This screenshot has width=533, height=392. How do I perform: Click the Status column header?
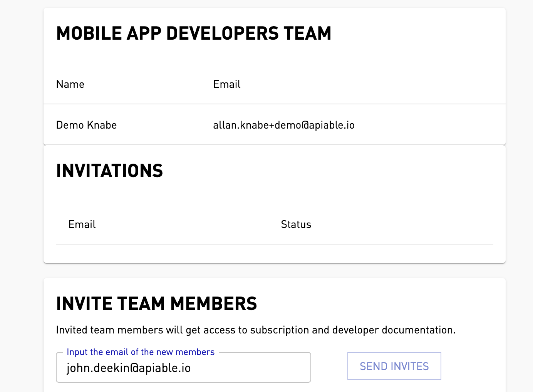(296, 224)
